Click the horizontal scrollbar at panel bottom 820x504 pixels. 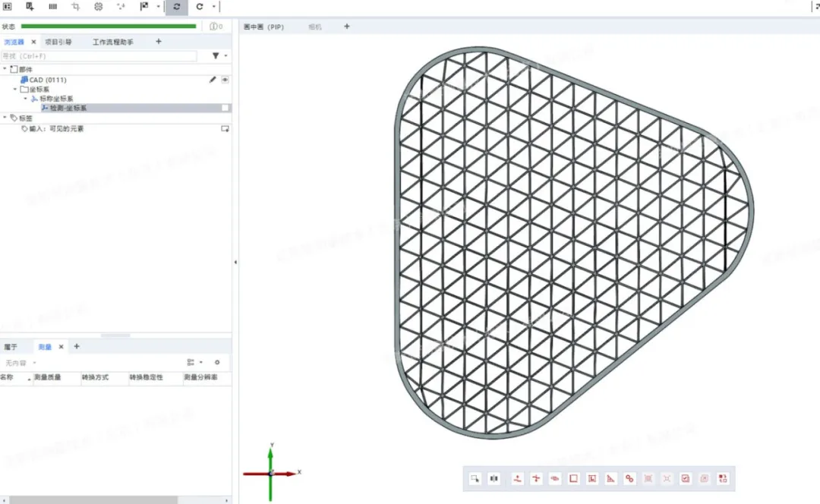[93, 500]
